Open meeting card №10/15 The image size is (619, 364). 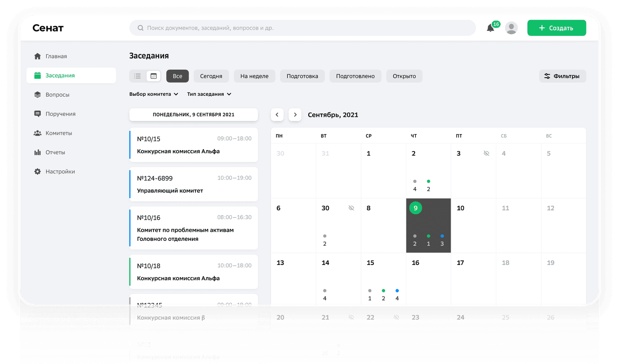pyautogui.click(x=193, y=145)
